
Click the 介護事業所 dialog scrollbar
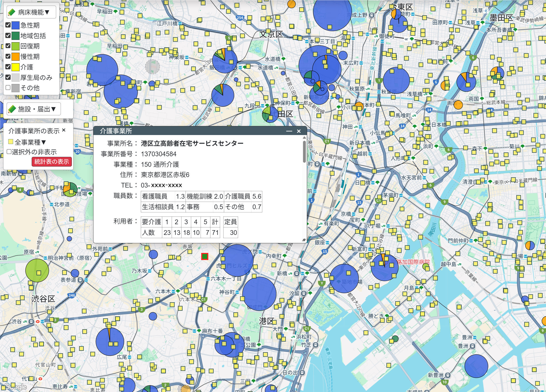(x=304, y=152)
